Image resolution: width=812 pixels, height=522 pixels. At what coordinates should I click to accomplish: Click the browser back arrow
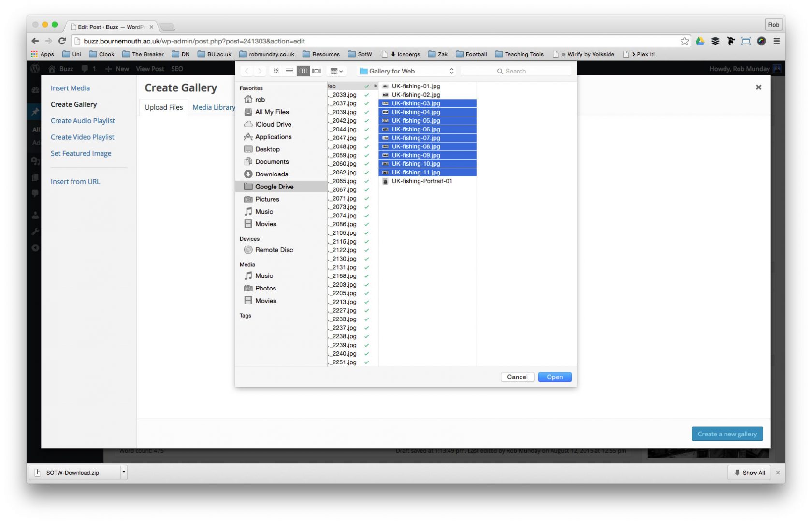(x=35, y=41)
